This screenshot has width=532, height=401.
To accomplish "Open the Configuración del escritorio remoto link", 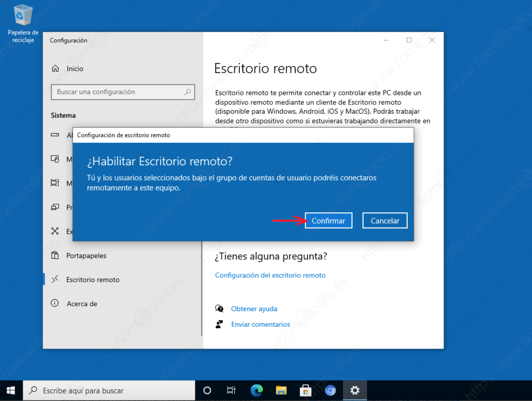I will pos(270,275).
